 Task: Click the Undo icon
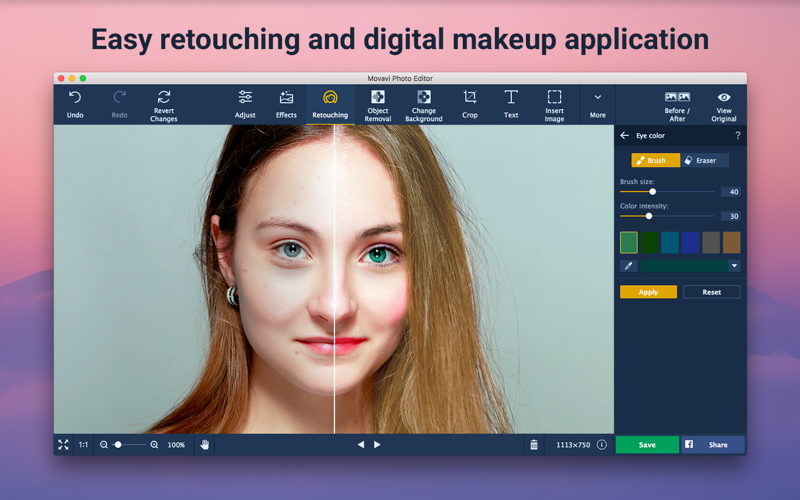point(75,98)
